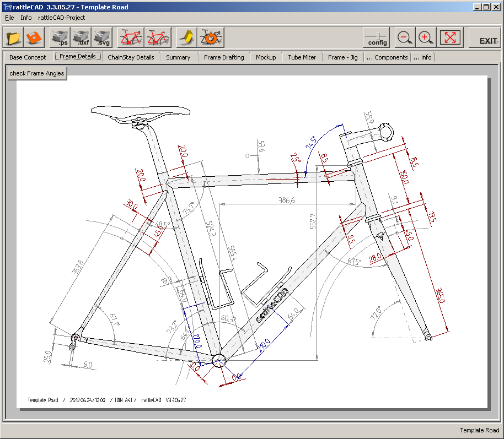Click the check Frame Angles button

point(37,73)
